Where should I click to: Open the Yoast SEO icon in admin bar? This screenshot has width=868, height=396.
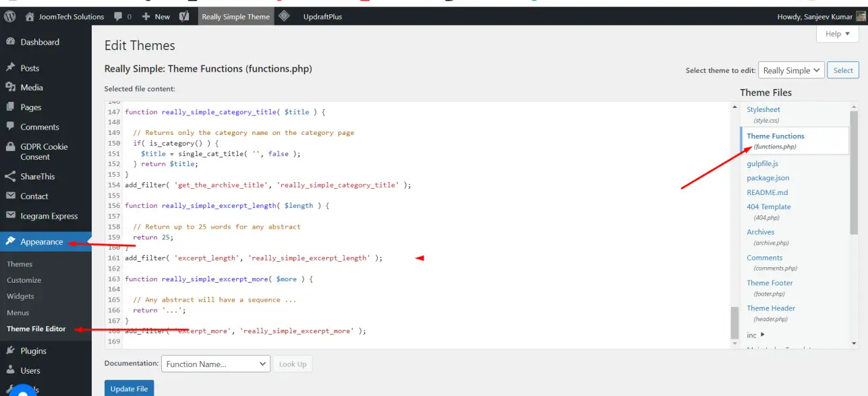click(183, 16)
